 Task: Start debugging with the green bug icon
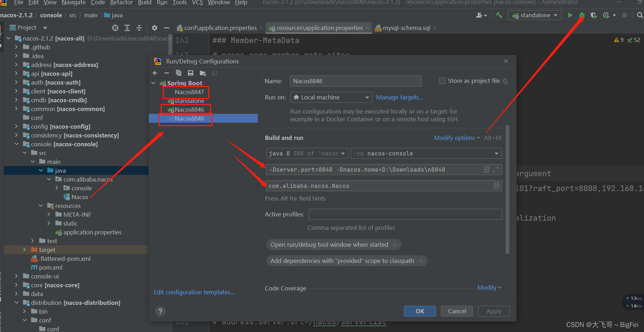[582, 15]
